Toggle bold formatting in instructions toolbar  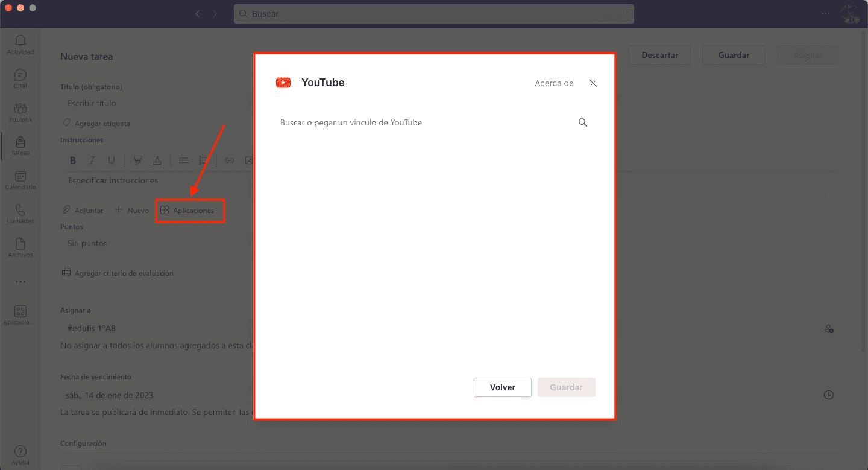pos(73,160)
